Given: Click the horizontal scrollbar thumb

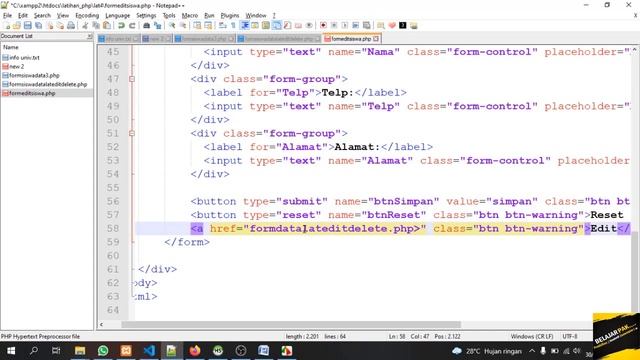Looking at the screenshot, I should click(291, 324).
